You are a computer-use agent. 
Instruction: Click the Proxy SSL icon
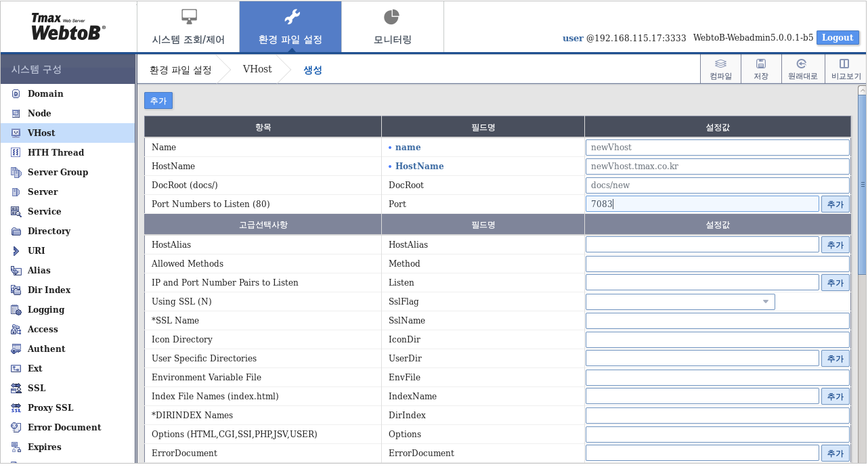point(16,408)
